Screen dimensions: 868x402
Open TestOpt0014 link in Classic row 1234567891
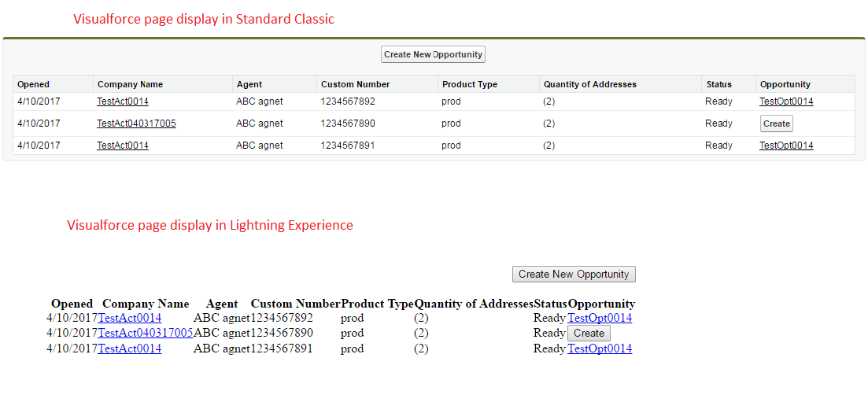click(x=786, y=145)
